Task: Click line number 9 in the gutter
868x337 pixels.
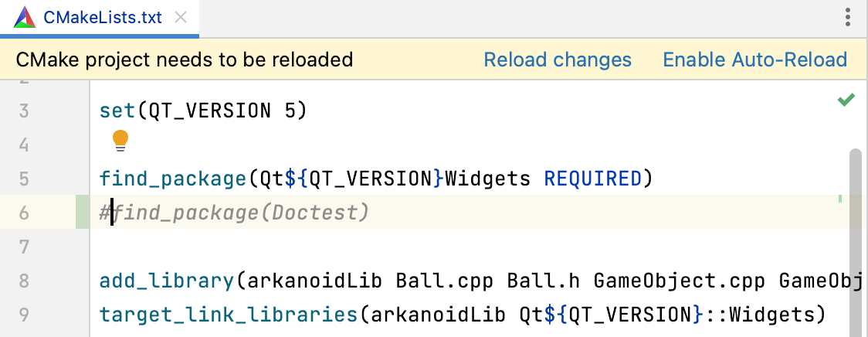Action: [23, 315]
